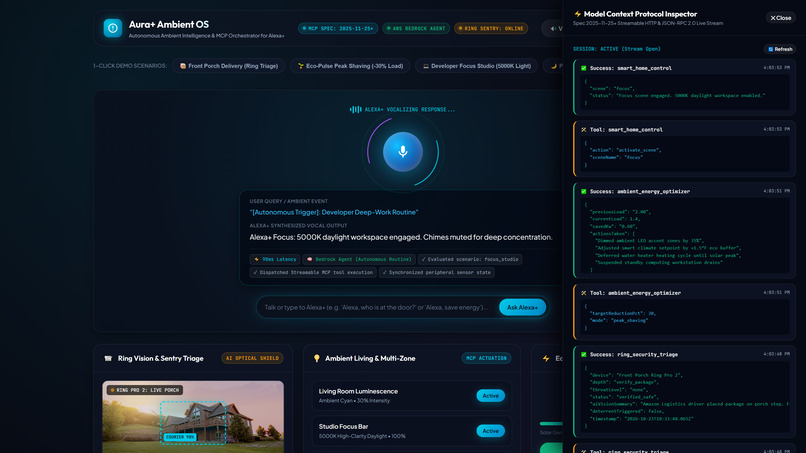This screenshot has height=453, width=806.
Task: Click the COURIER 99% detection label
Action: (x=180, y=437)
